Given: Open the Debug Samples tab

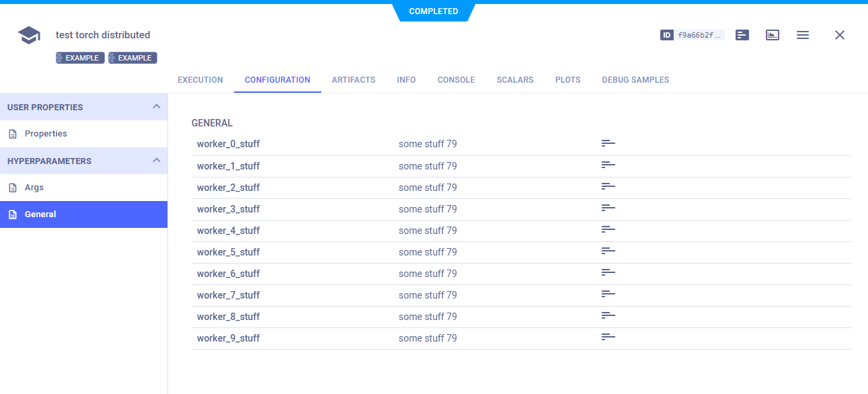Looking at the screenshot, I should (x=635, y=80).
